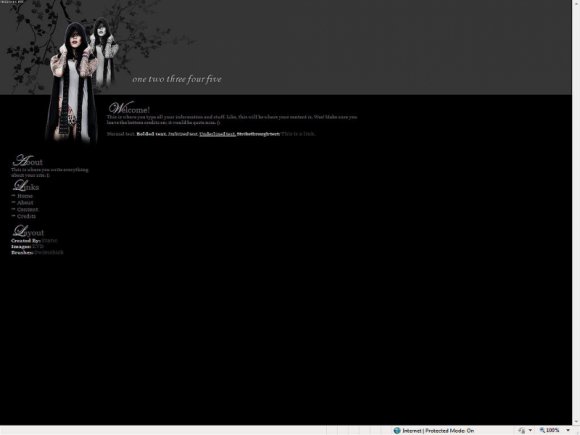This screenshot has width=580, height=435.
Task: Open the Content link in Links list
Action: coord(27,209)
